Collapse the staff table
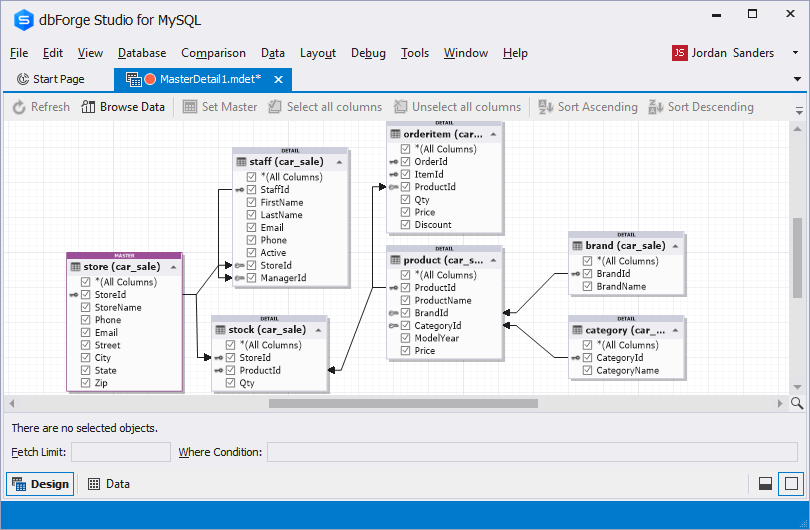 339,162
